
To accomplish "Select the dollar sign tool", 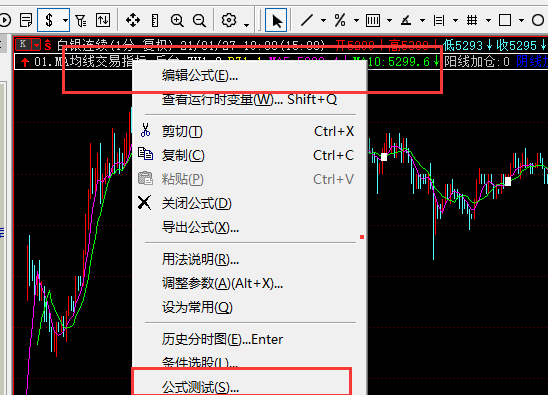I will (x=49, y=20).
